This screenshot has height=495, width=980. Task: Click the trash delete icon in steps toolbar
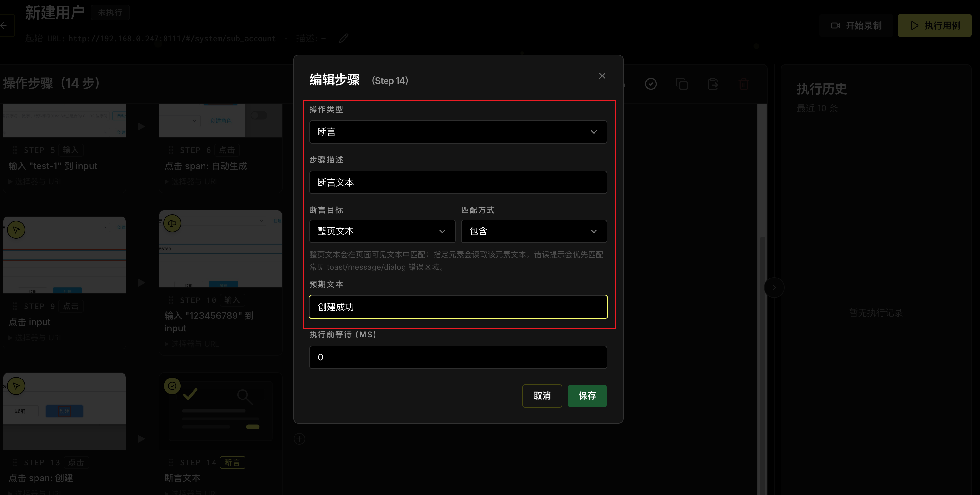744,84
